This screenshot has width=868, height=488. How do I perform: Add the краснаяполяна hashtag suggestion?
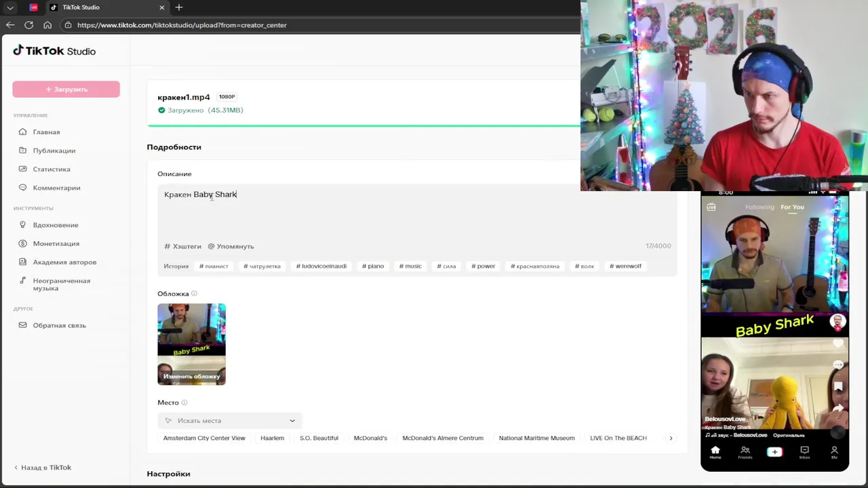(x=535, y=266)
